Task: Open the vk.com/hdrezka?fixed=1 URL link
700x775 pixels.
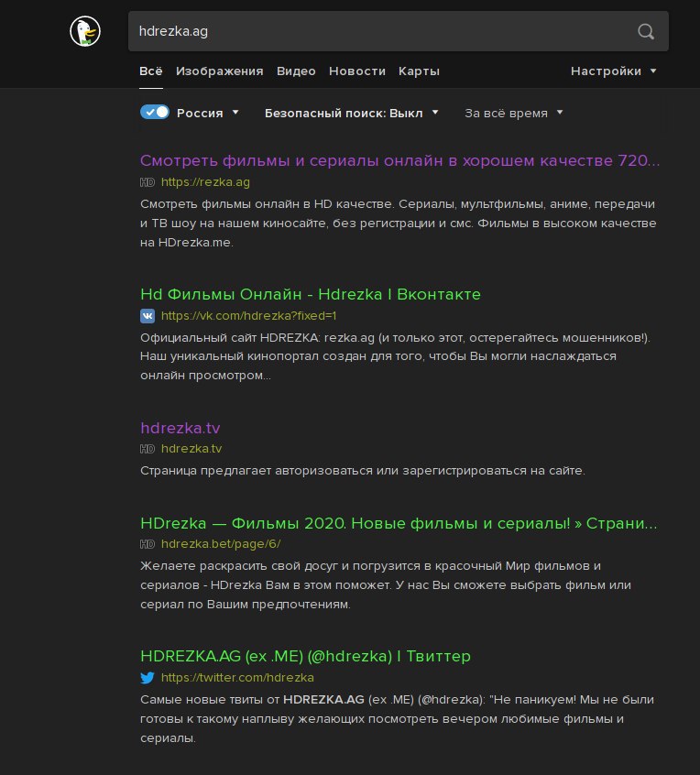Action: pyautogui.click(x=248, y=316)
